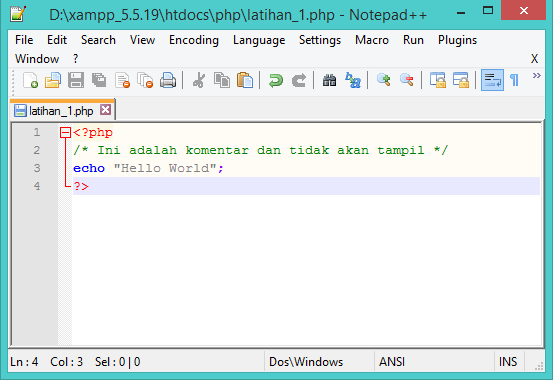
Task: Open Find with the binoculars icon
Action: coord(329,80)
